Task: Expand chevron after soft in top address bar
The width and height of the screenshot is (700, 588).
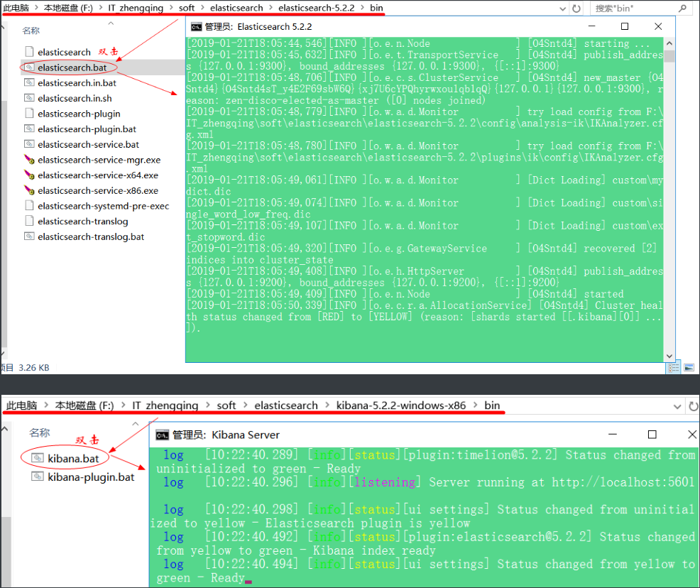Action: (x=202, y=8)
